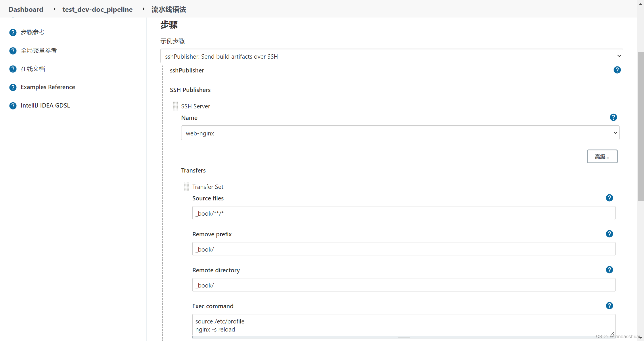Open help for the SSH Server Name

(x=613, y=117)
